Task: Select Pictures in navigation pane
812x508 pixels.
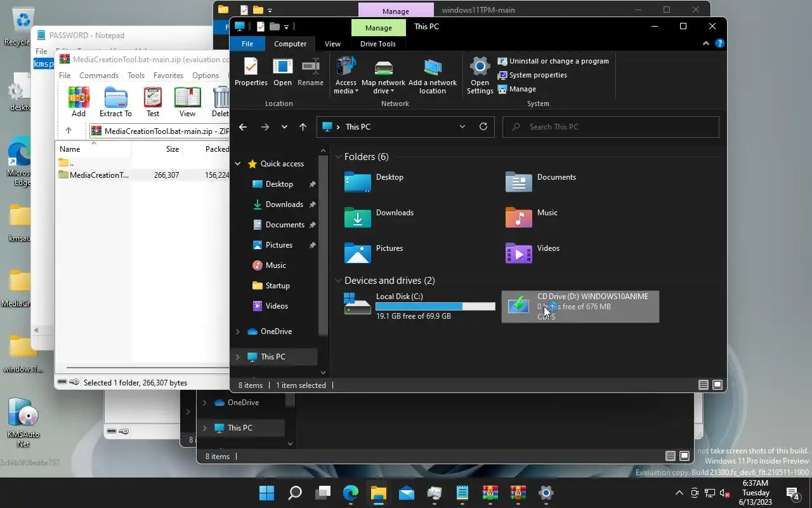Action: tap(279, 245)
